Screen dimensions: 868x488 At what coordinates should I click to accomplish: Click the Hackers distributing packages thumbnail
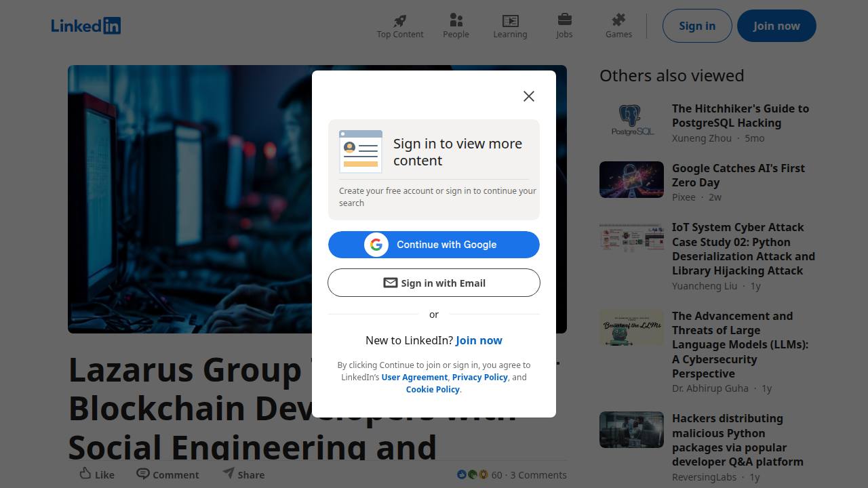(x=631, y=430)
